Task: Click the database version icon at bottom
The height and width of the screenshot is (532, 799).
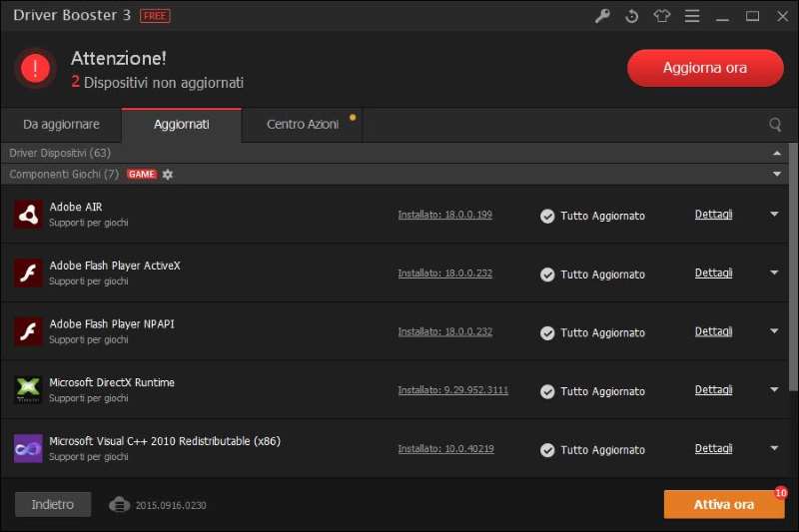Action: click(119, 504)
